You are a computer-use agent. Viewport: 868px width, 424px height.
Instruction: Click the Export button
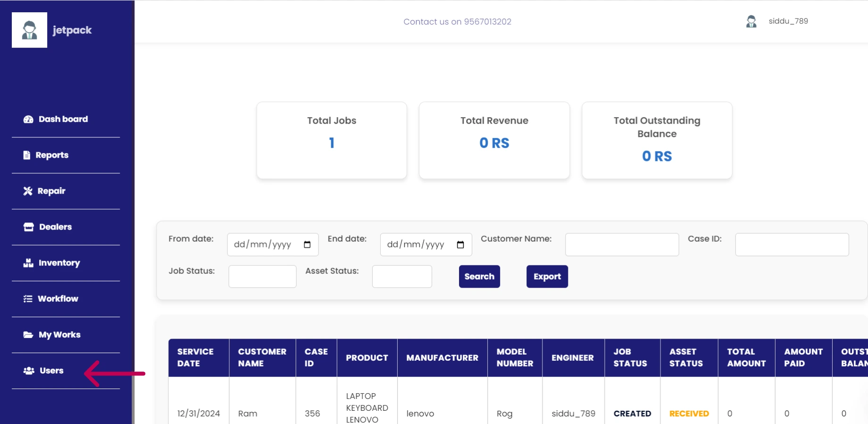click(x=547, y=277)
